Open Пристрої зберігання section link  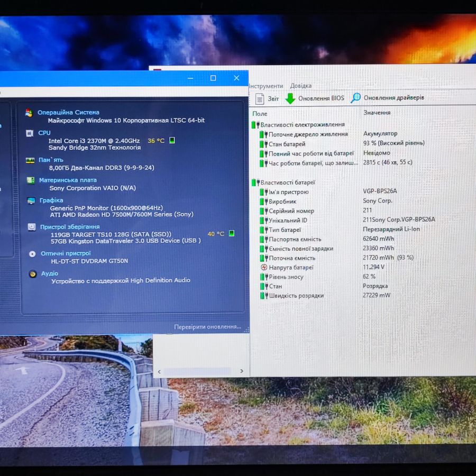[x=70, y=227]
